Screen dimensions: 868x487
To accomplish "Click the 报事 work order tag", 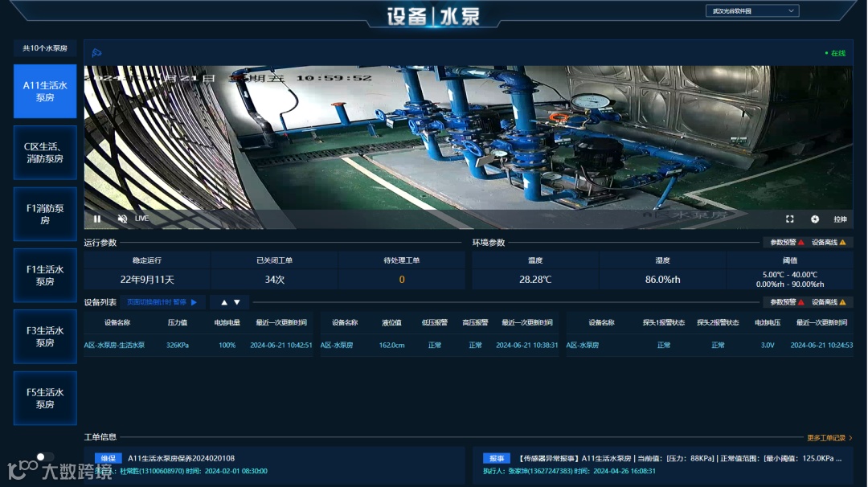I will coord(497,458).
